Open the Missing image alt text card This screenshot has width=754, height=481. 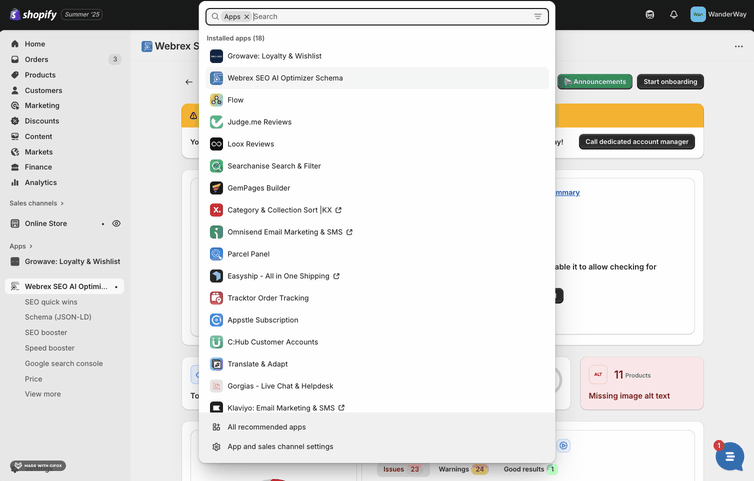pyautogui.click(x=641, y=383)
